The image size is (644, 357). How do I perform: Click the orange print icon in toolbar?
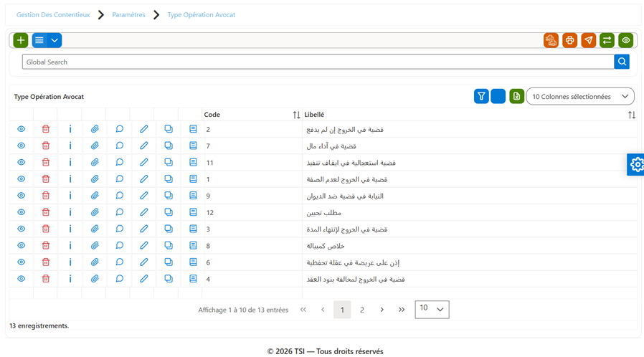[x=569, y=40]
